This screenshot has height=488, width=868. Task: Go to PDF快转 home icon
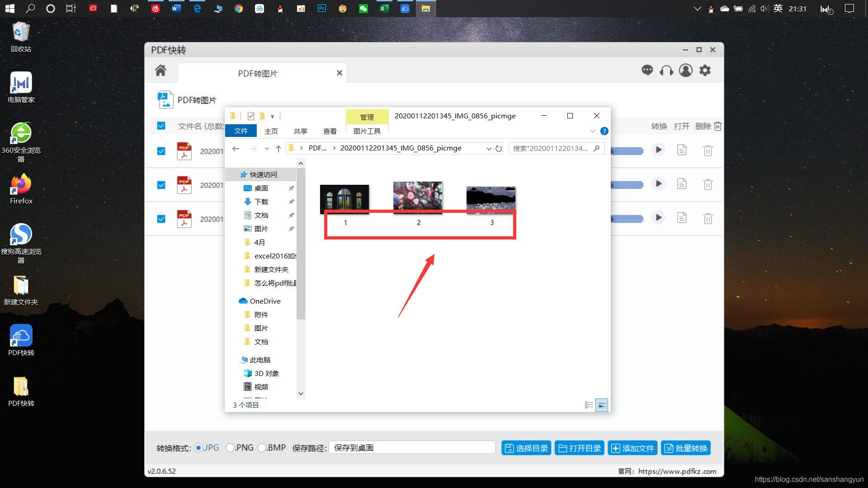[160, 70]
